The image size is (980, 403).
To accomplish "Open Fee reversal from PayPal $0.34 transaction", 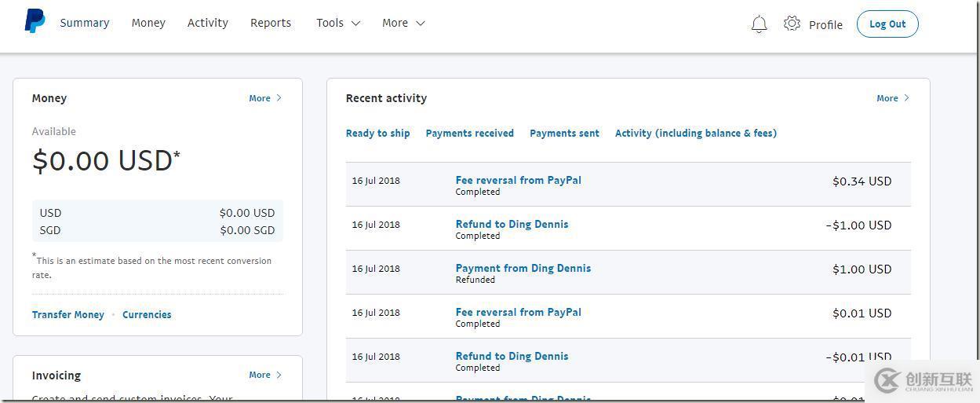I will 519,180.
